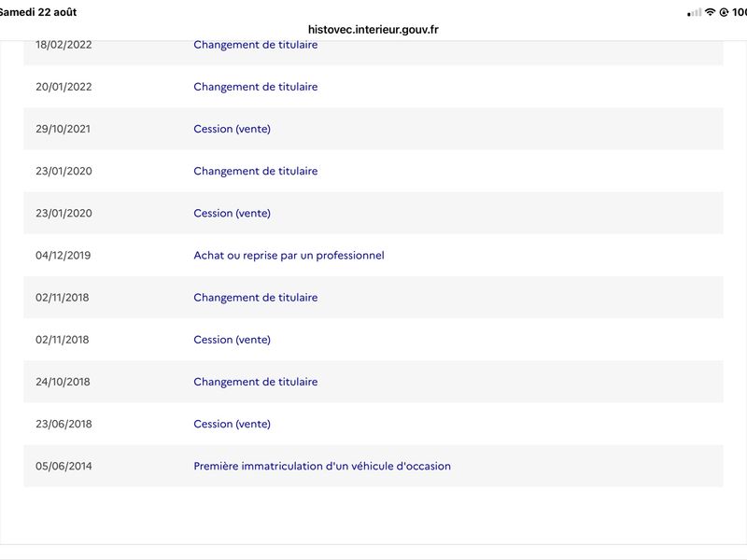
Task: Tap the histovec.interieur.gouv.fr address bar
Action: coord(373,30)
